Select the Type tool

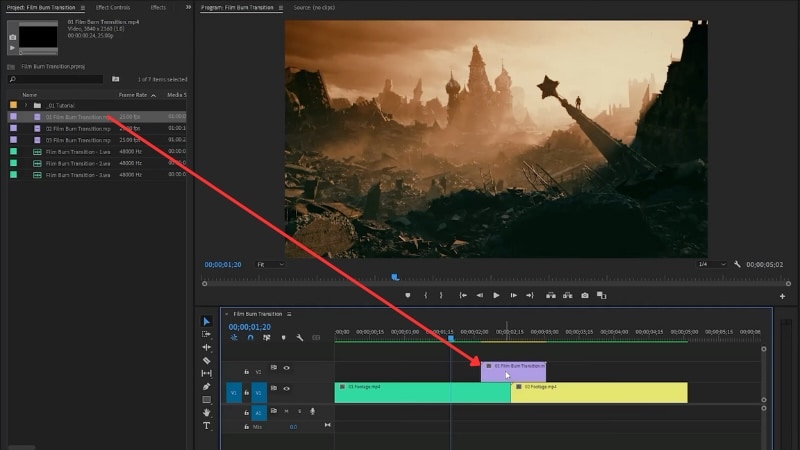click(x=207, y=426)
